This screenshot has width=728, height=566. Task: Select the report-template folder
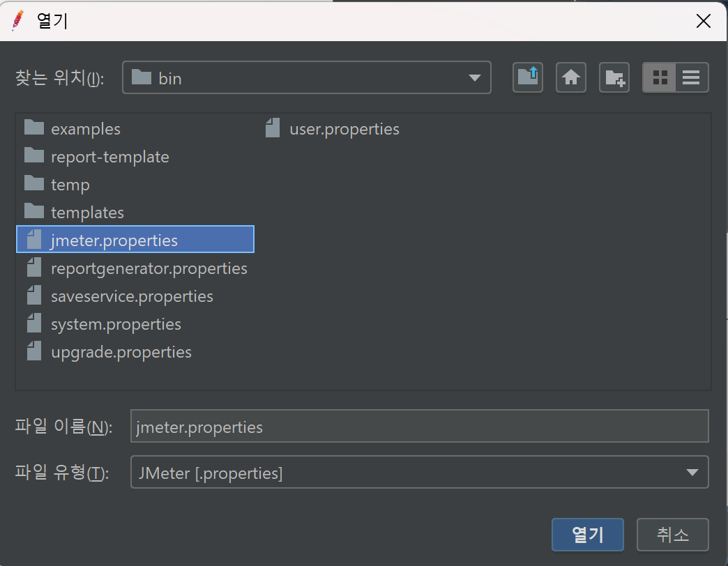click(x=96, y=156)
